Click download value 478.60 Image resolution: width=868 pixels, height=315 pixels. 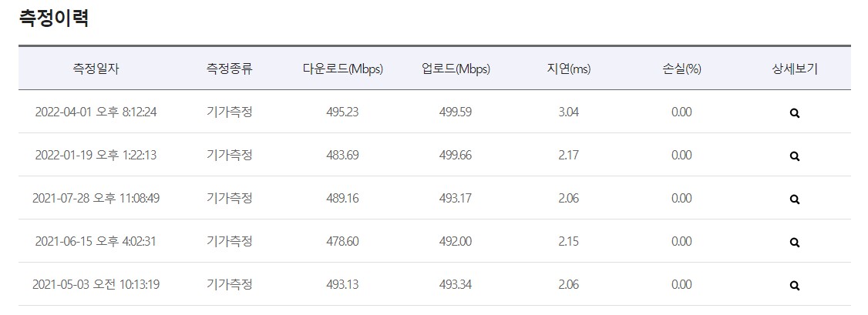point(342,241)
